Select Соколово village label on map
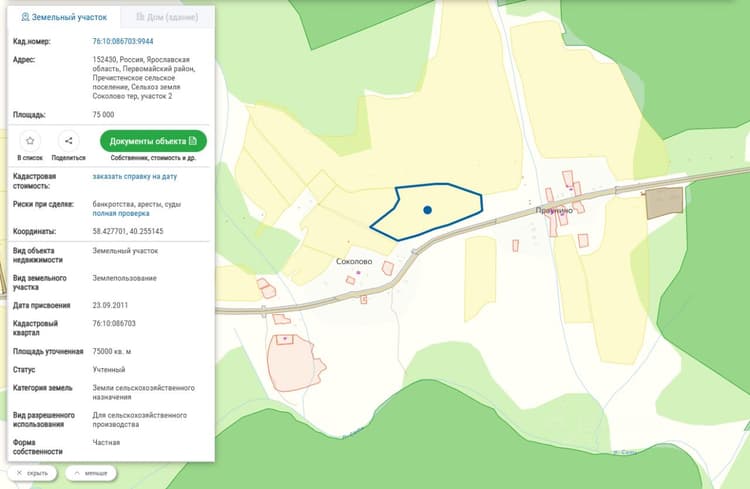750x489 pixels. [354, 261]
